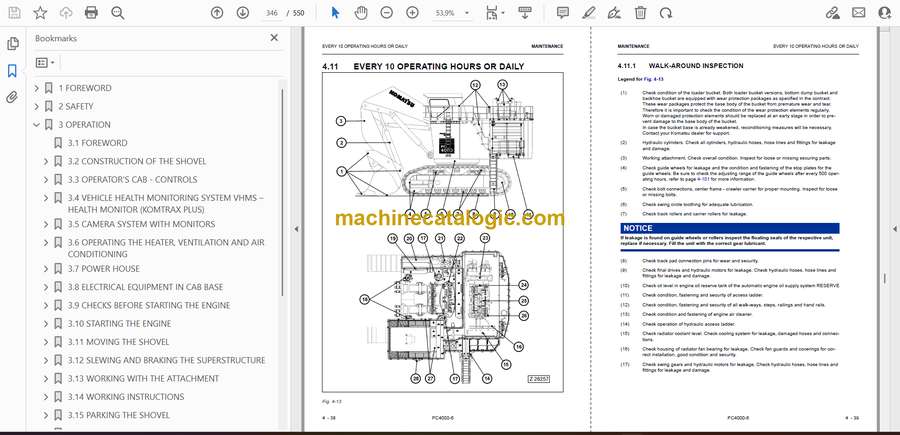Open bookmark 1 FOREWORD

click(85, 88)
